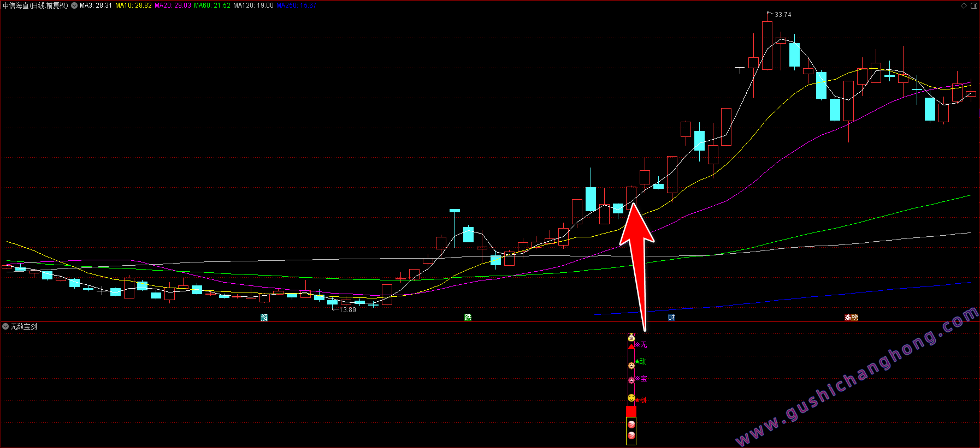Click the 无敌宝剑 indicator name
Image resolution: width=980 pixels, height=448 pixels.
24,326
